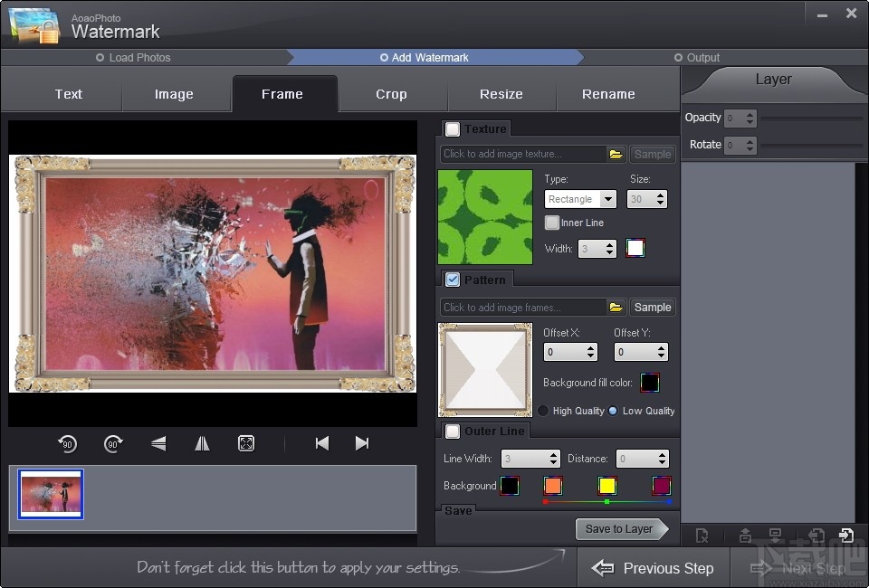The width and height of the screenshot is (869, 588).
Task: Increase the Offset X spinner value
Action: click(591, 347)
